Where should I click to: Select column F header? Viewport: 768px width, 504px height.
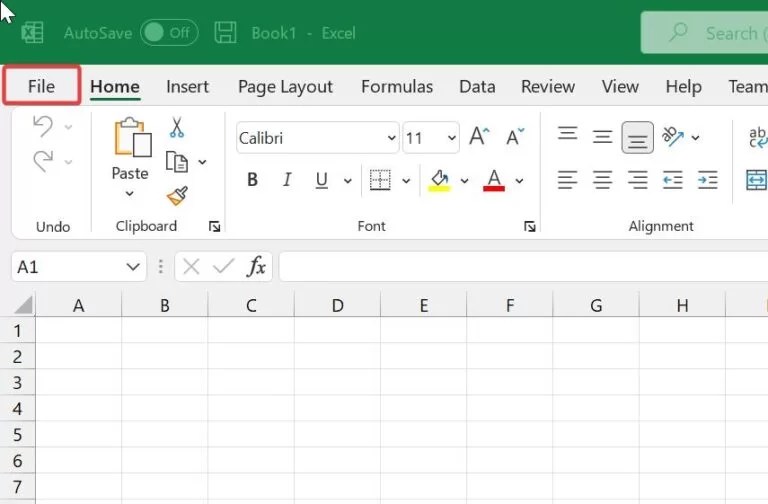(510, 305)
